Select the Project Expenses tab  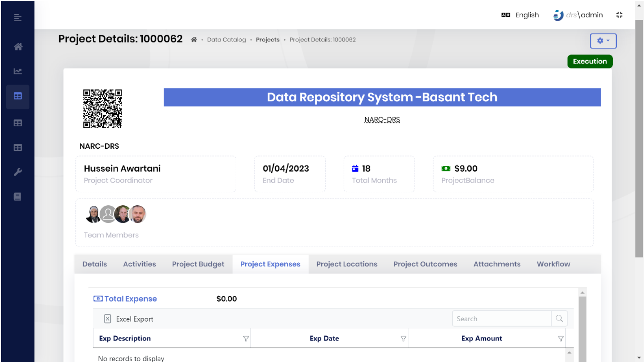pos(270,264)
